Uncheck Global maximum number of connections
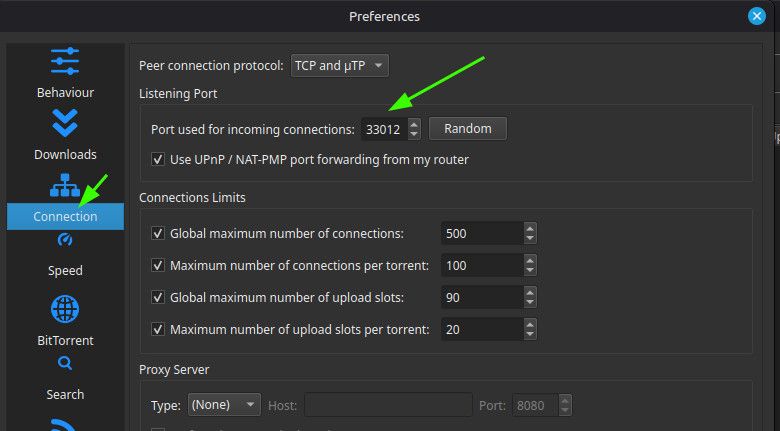The image size is (780, 431). [158, 233]
